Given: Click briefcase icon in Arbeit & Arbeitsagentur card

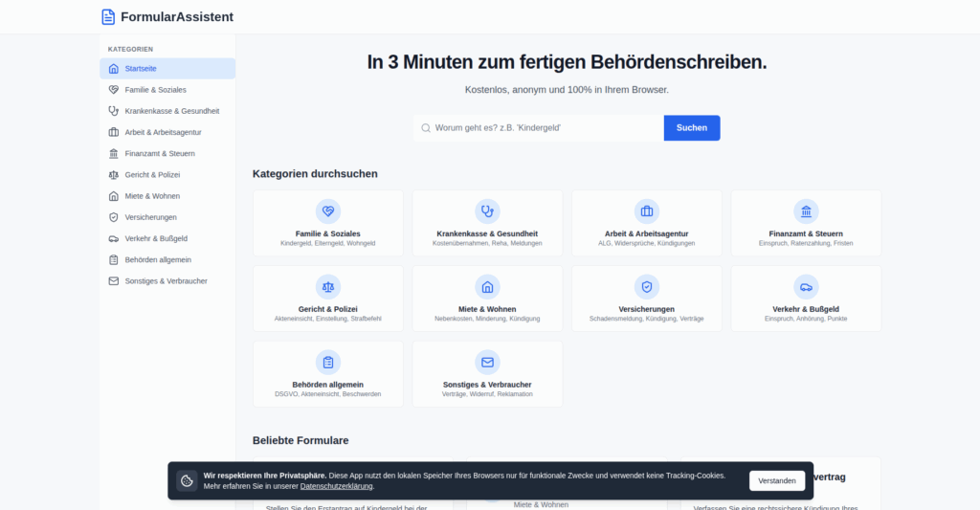Looking at the screenshot, I should [x=647, y=211].
